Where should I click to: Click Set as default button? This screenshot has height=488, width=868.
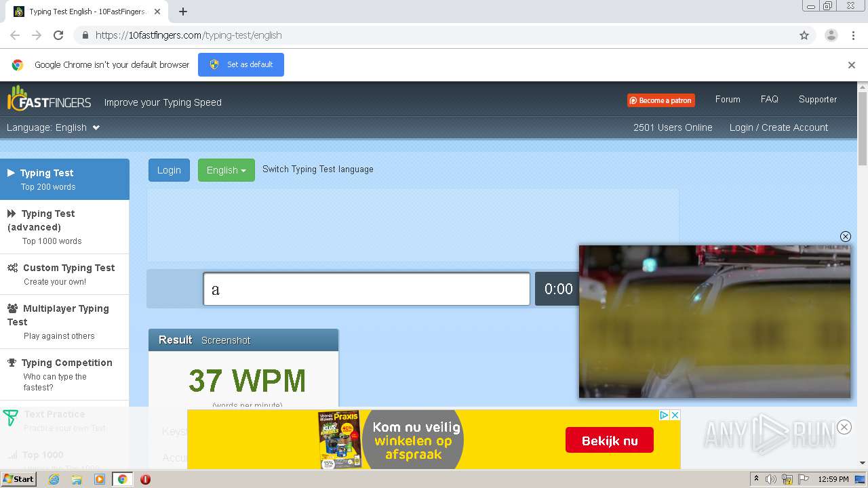click(x=241, y=64)
